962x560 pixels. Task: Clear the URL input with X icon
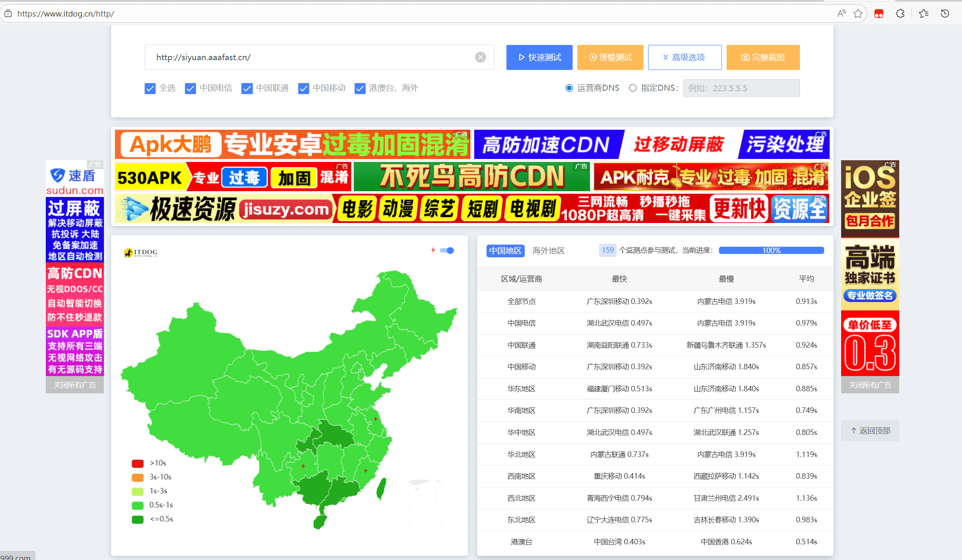coord(480,57)
